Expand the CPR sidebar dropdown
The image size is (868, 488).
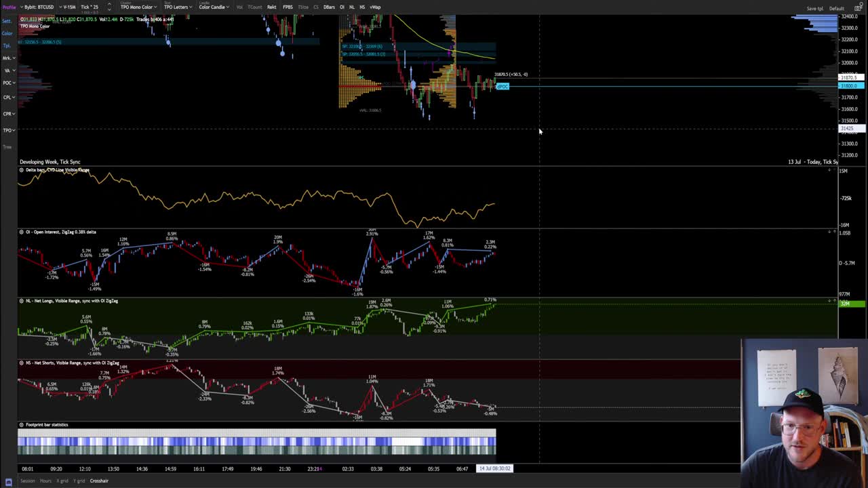[x=8, y=113]
